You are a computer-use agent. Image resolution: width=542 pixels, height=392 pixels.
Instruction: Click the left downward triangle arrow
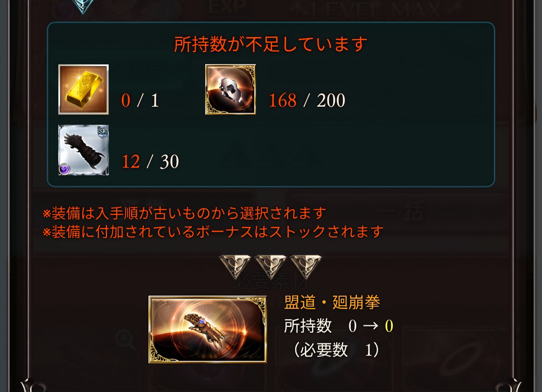pyautogui.click(x=235, y=267)
